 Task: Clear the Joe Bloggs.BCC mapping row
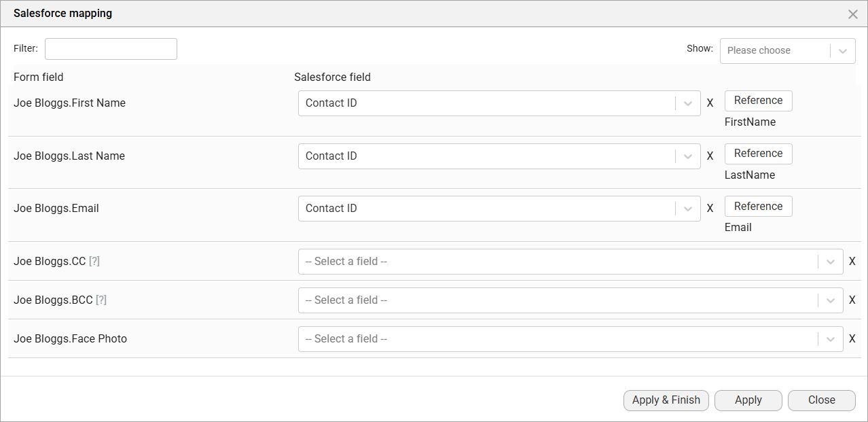pyautogui.click(x=852, y=300)
